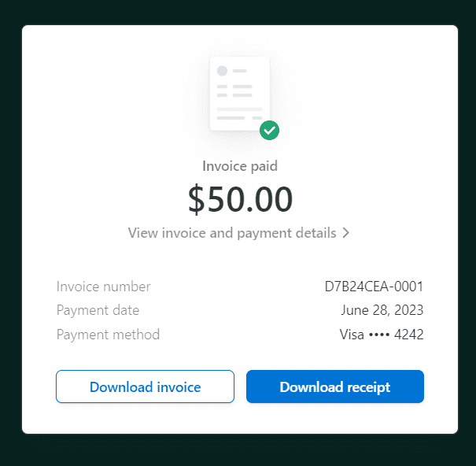
Task: Click the word Visa in payment method
Action: [352, 335]
